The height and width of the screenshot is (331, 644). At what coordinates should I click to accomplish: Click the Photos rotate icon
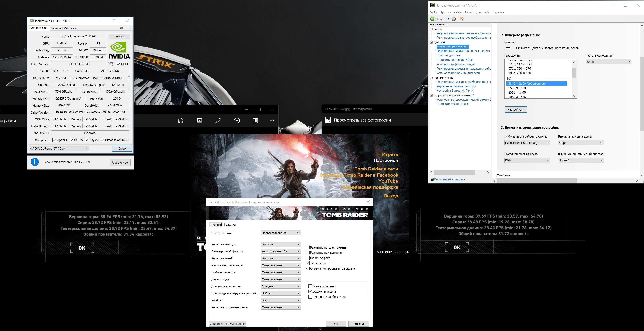click(x=237, y=121)
